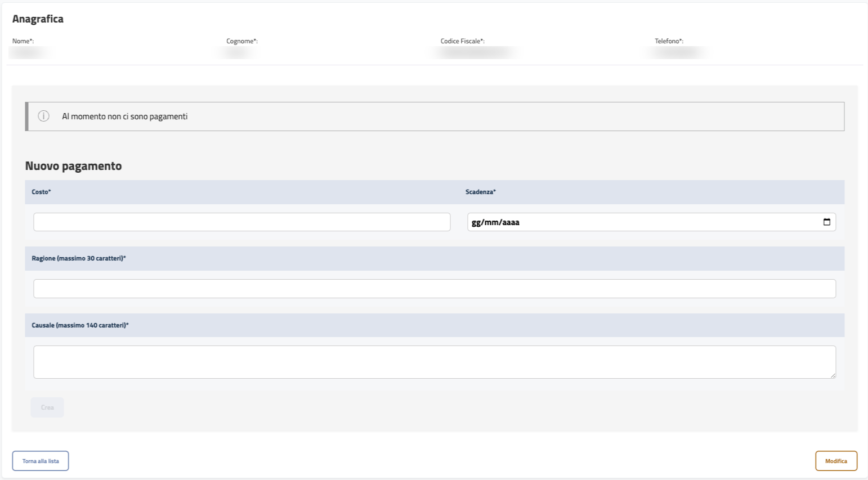This screenshot has width=868, height=480.
Task: Click the 'Scadenza*' field label
Action: (x=480, y=192)
